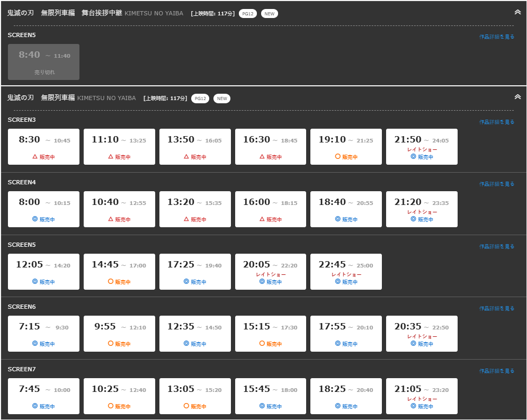Open 作品詳細を見る link beside the lower SCREEN5
Screen dimensions: 527x420
point(496,246)
